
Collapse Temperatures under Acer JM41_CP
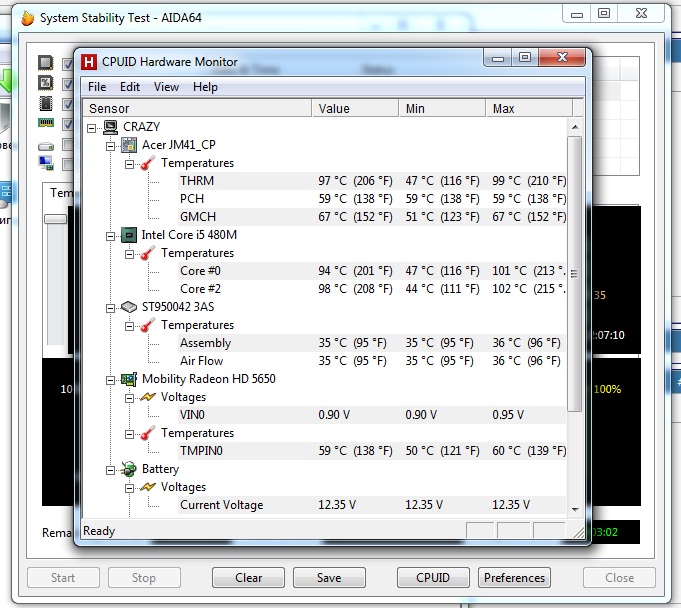coord(129,164)
